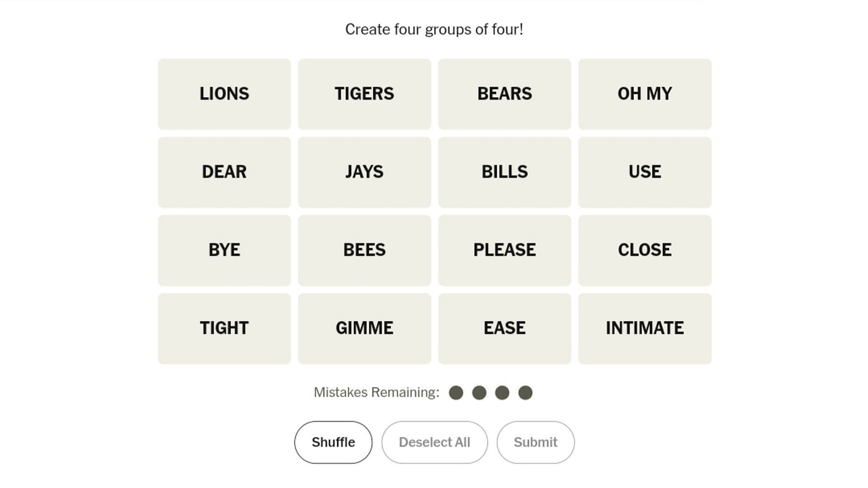This screenshot has width=868, height=488.
Task: Click the LIONS tile
Action: pos(224,94)
